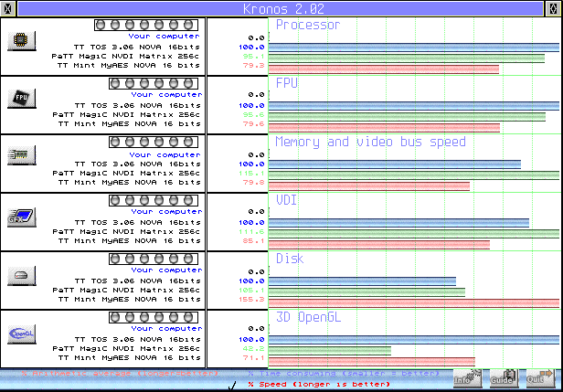Click the OpenGL score 71.1

[251, 358]
